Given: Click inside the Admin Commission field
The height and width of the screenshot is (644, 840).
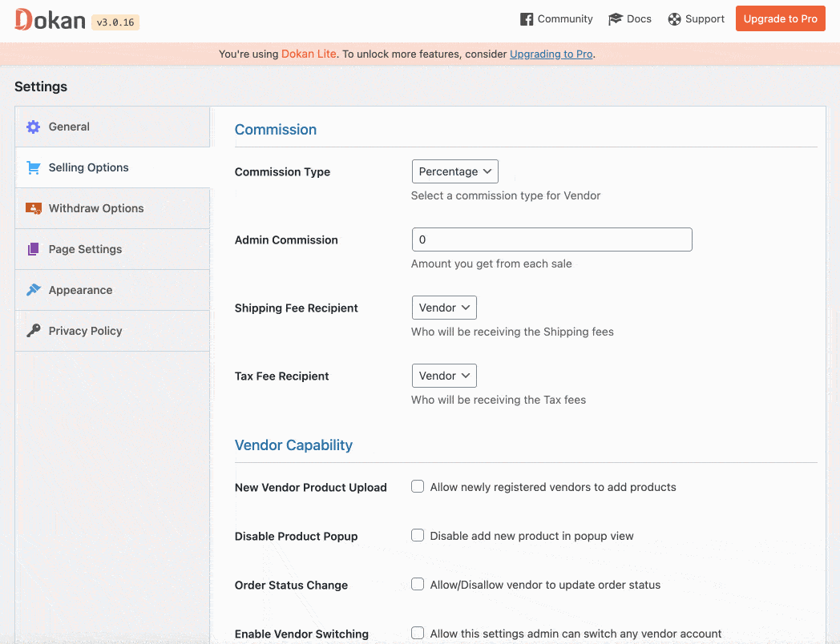Looking at the screenshot, I should pos(551,239).
